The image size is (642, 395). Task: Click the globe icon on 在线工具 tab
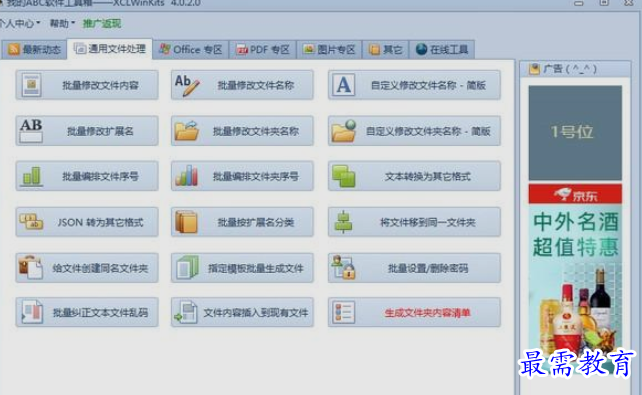pyautogui.click(x=421, y=49)
